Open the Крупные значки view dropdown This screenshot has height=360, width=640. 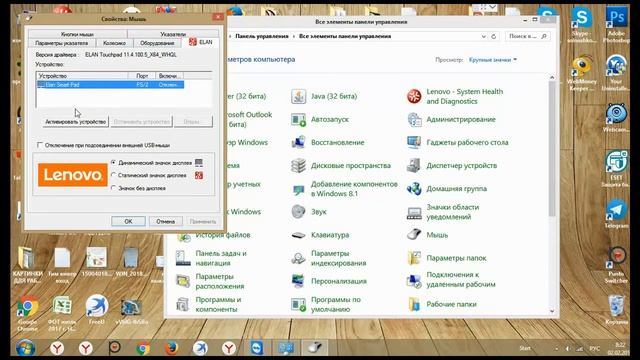(x=493, y=60)
